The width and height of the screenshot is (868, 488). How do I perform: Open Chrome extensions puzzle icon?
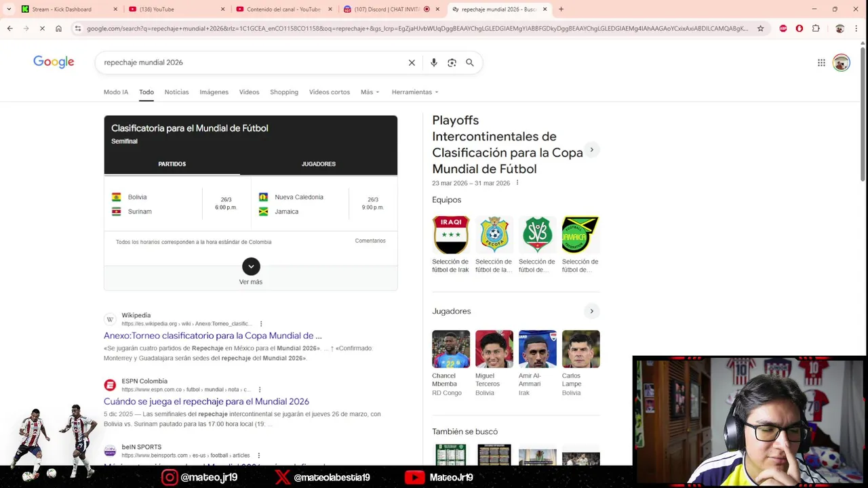pos(816,28)
